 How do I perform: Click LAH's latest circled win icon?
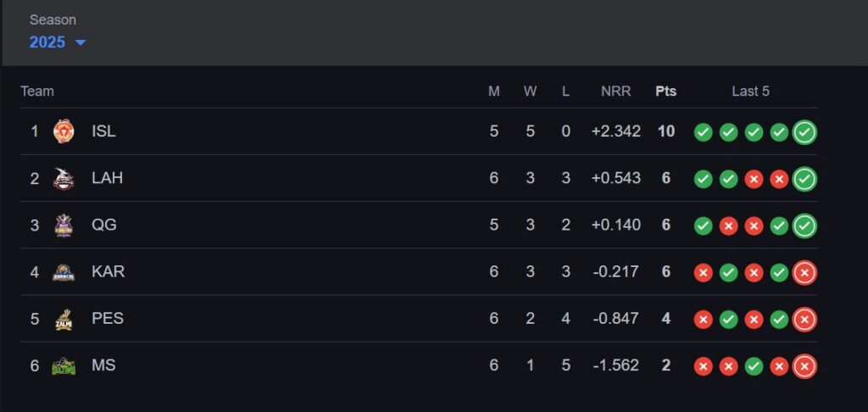point(804,179)
